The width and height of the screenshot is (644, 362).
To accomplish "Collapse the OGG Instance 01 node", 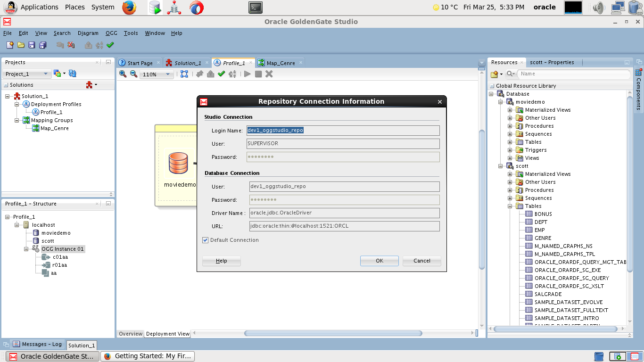I will point(27,249).
